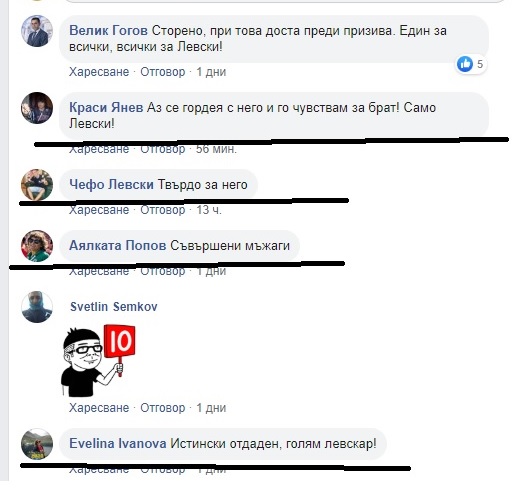View who reacted via the 5 count
This screenshot has height=489, width=519.
(480, 64)
